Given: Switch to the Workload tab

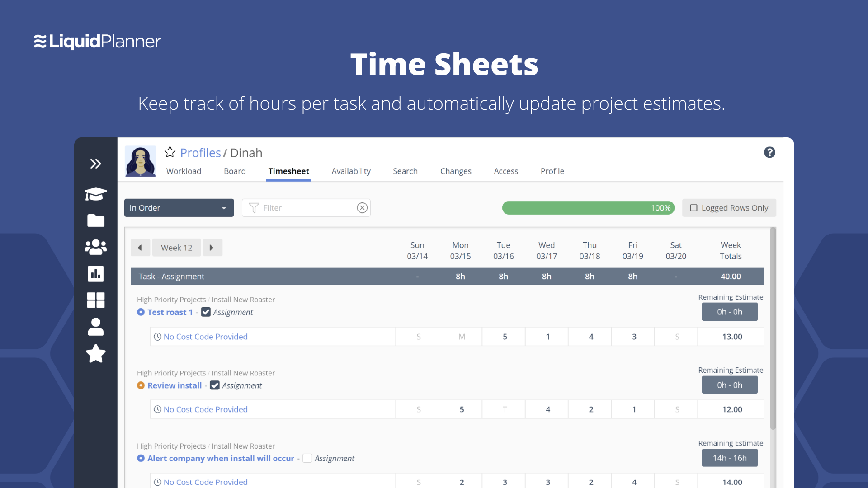Looking at the screenshot, I should (x=183, y=171).
